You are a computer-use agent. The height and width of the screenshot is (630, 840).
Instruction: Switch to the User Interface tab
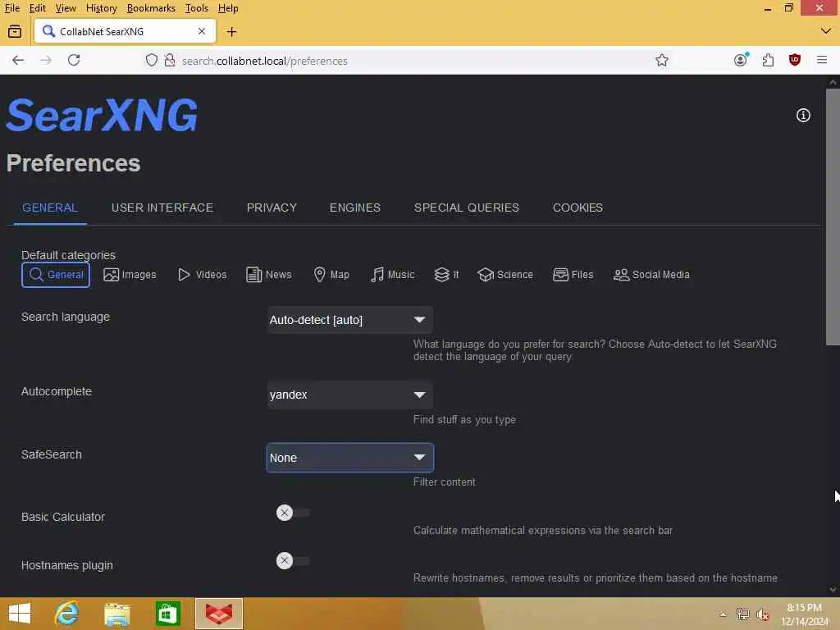[162, 208]
